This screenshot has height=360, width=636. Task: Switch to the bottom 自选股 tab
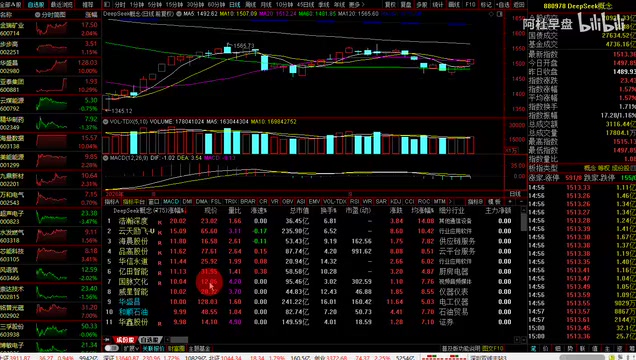(x=150, y=340)
